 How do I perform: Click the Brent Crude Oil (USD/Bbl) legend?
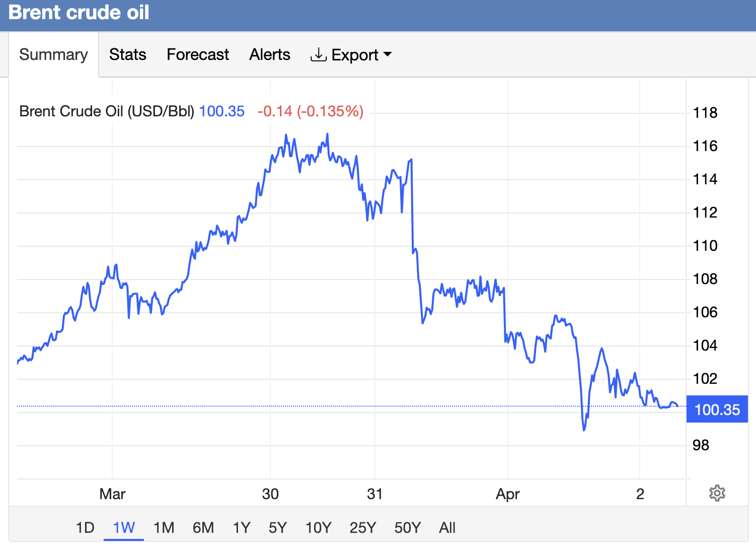click(x=107, y=111)
